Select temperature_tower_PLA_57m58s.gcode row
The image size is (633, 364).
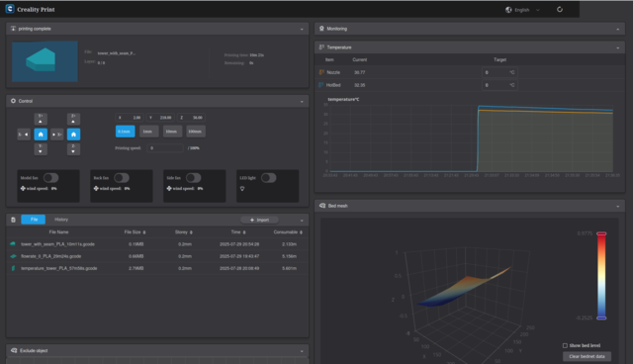157,268
